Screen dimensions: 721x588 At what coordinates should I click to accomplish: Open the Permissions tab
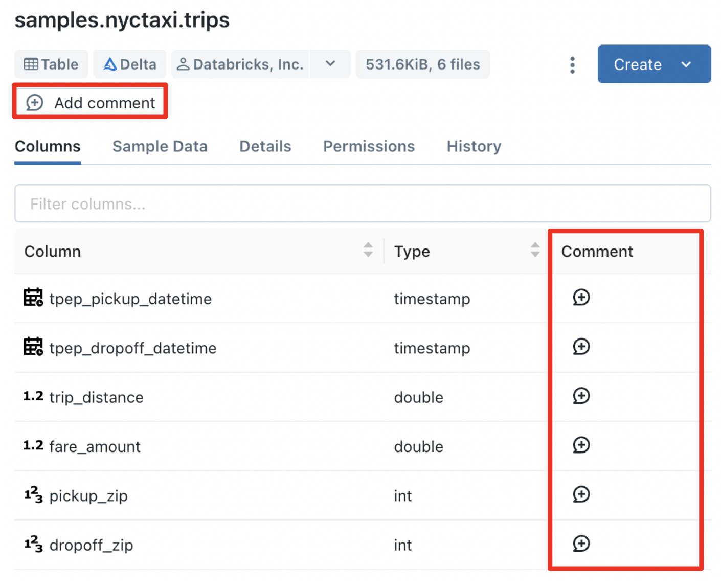(x=369, y=146)
